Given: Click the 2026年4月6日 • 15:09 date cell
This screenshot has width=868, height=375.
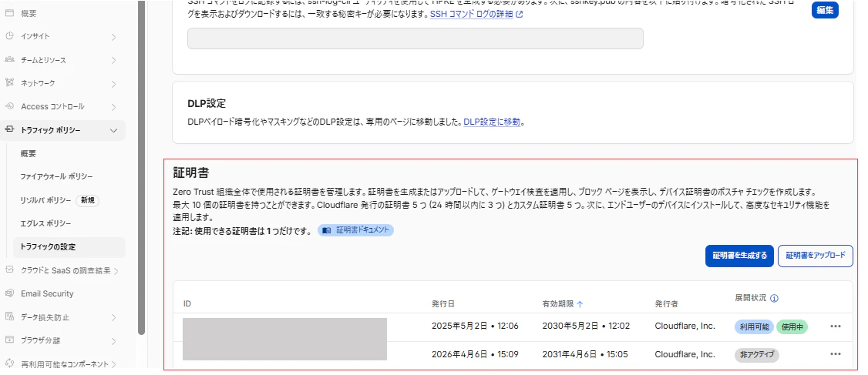Looking at the screenshot, I should coord(475,354).
